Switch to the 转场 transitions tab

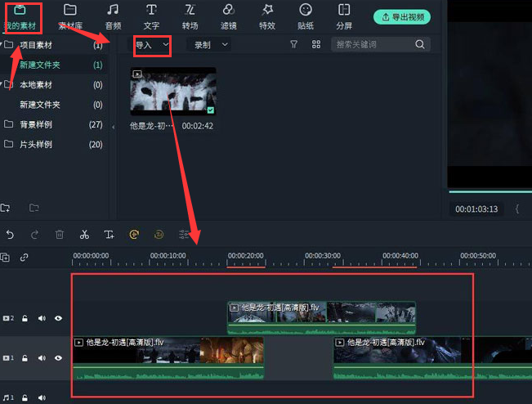190,16
